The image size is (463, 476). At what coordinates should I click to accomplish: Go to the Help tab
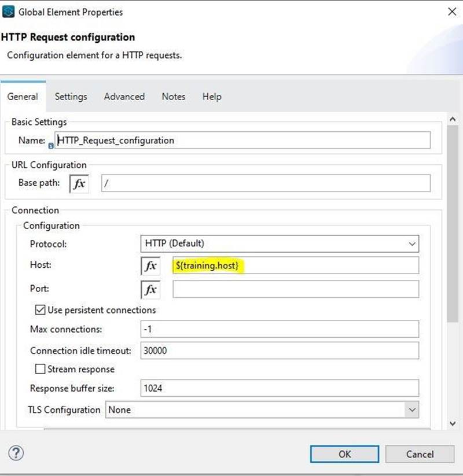212,97
